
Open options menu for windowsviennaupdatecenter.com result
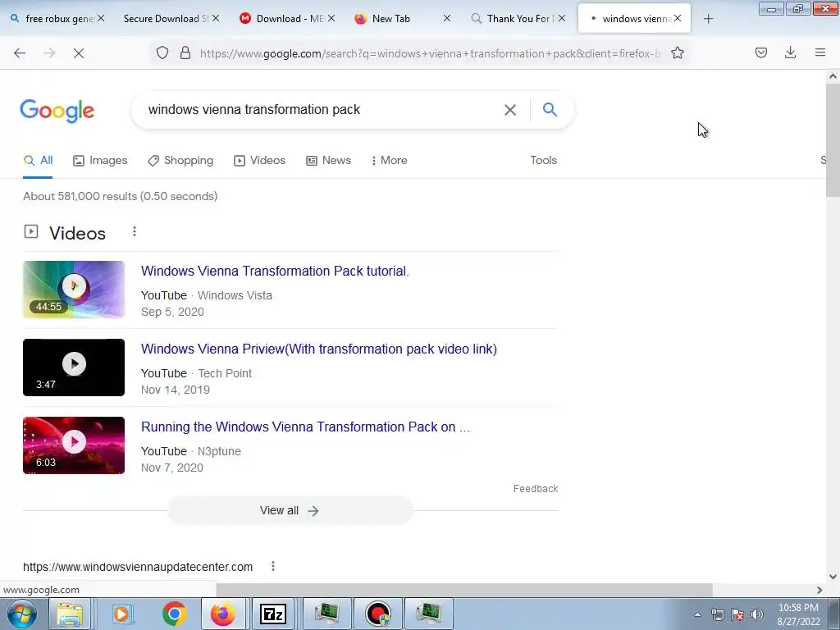273,566
